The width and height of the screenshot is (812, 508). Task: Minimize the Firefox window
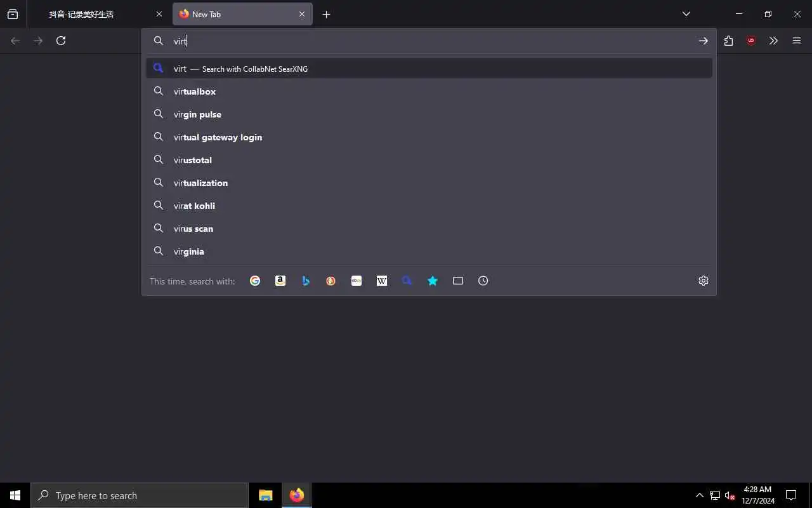[x=739, y=14]
